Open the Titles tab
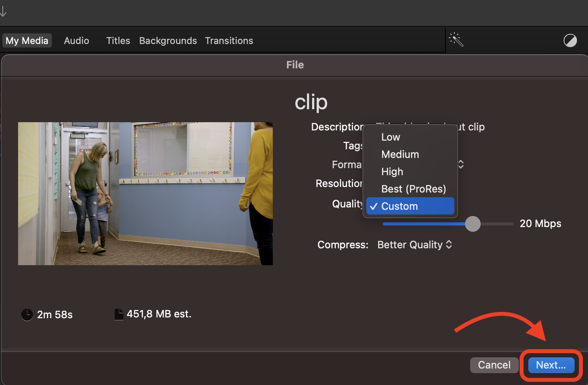588x385 pixels. [118, 40]
